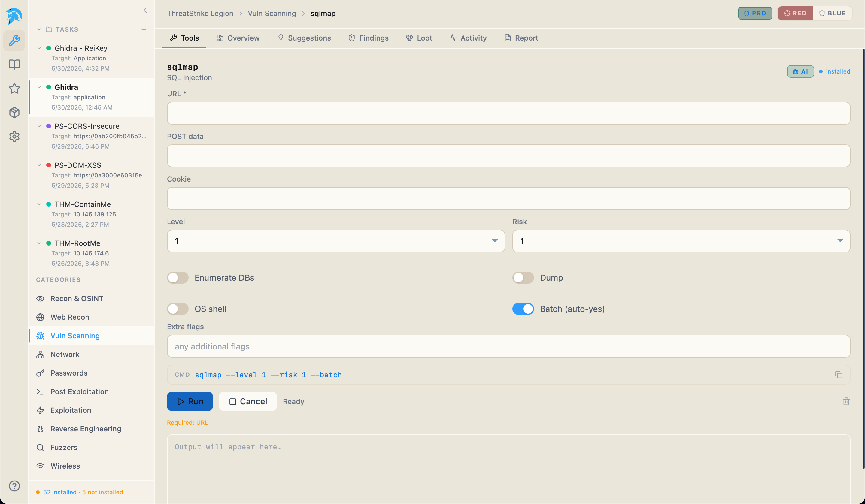Clear output with the trash icon
865x504 pixels.
[846, 401]
